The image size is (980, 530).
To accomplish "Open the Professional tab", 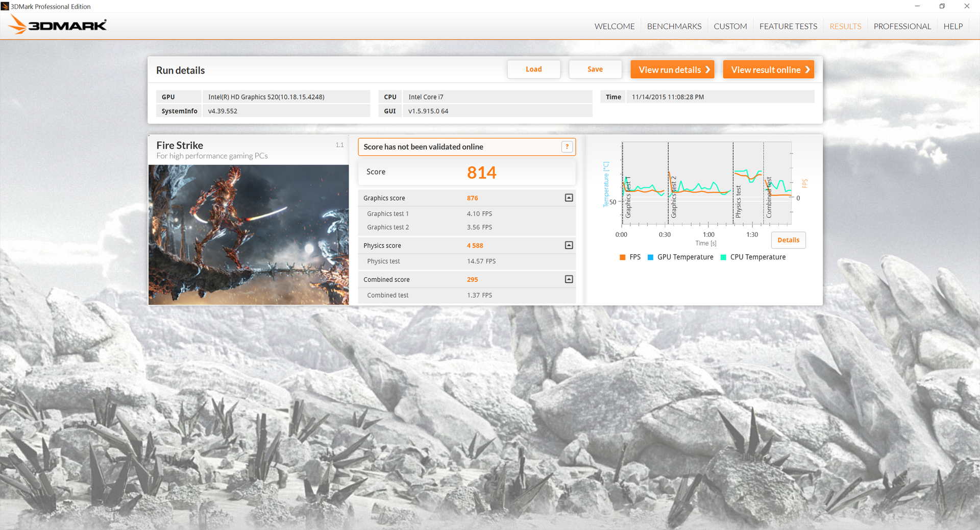I will (902, 26).
